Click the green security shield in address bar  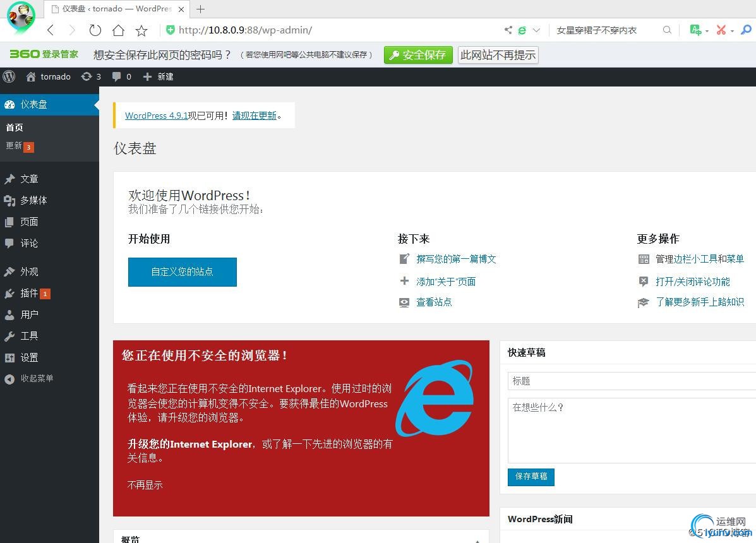pyautogui.click(x=170, y=30)
